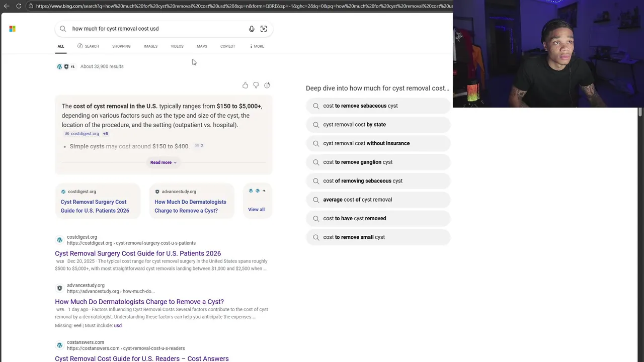Search 'cost to remove sebaceous cyst' suggestion

point(378,106)
